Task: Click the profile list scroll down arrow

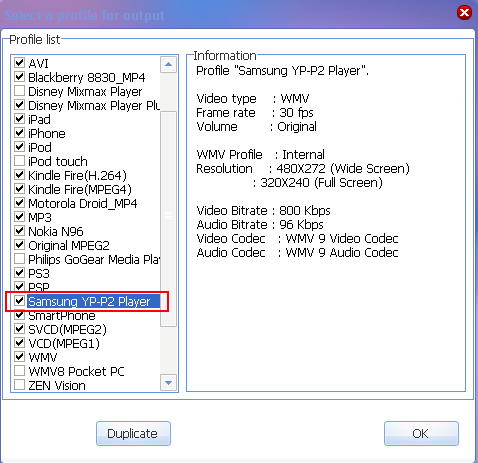Action: pyautogui.click(x=168, y=383)
